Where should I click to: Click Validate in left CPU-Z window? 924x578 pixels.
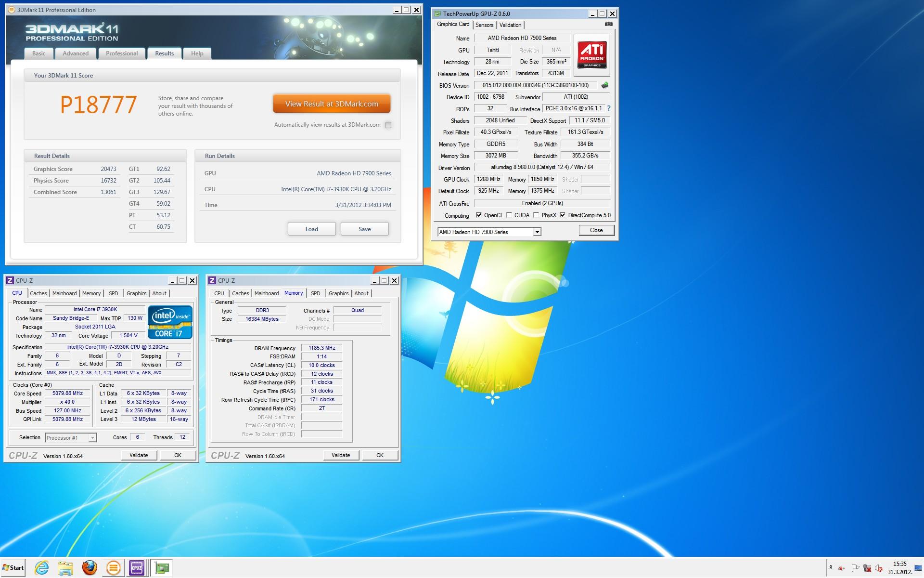(x=139, y=455)
